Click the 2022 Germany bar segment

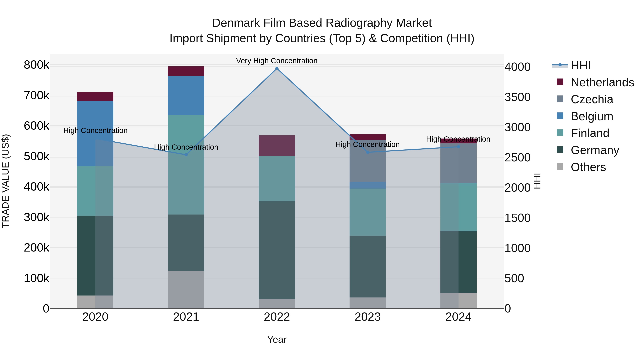click(x=277, y=250)
